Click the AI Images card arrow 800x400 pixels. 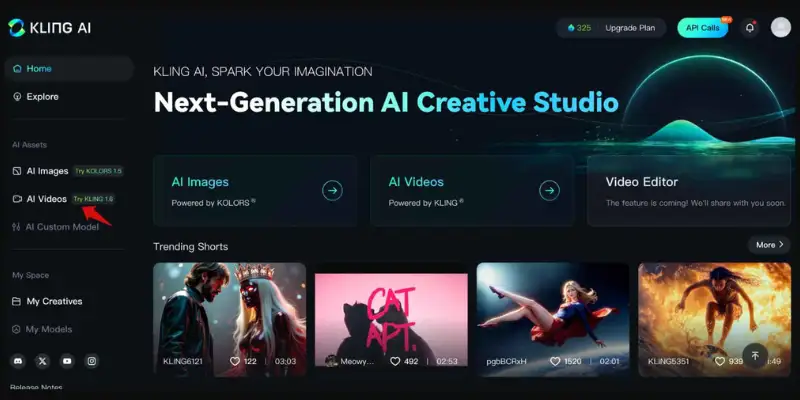tap(332, 191)
